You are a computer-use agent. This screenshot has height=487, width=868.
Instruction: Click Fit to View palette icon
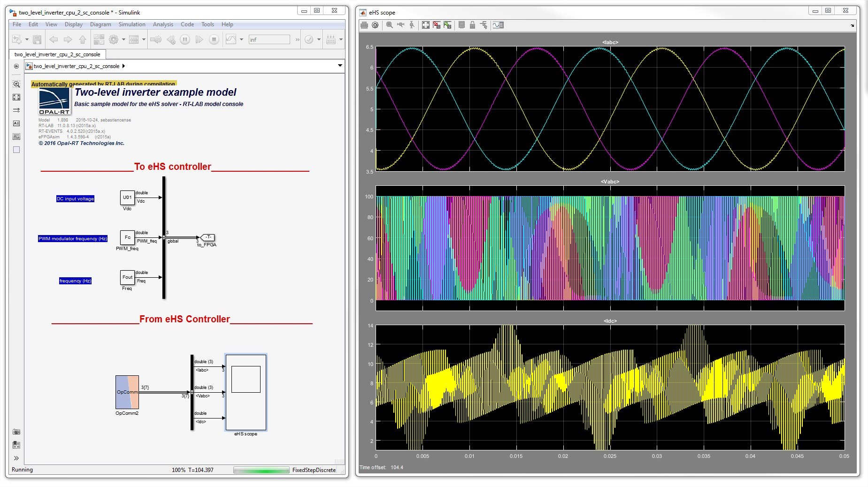16,97
